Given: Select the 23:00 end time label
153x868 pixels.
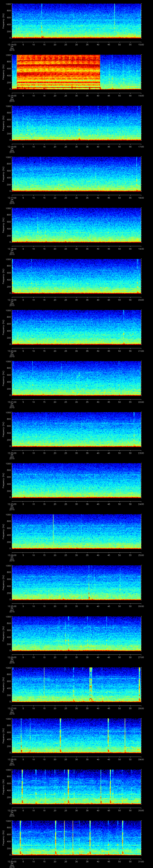Looking at the screenshot, I should point(141,453).
